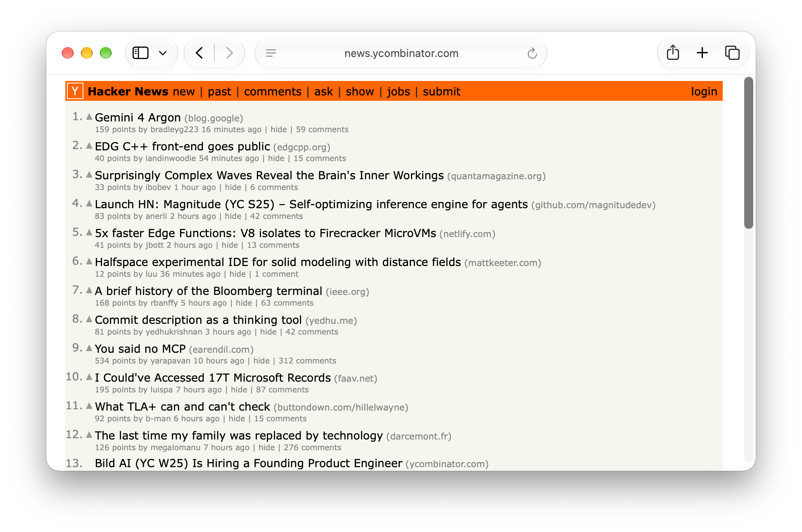Screen dimensions: 802x532
Task: Open the reader view icon in address bar
Action: coord(271,53)
